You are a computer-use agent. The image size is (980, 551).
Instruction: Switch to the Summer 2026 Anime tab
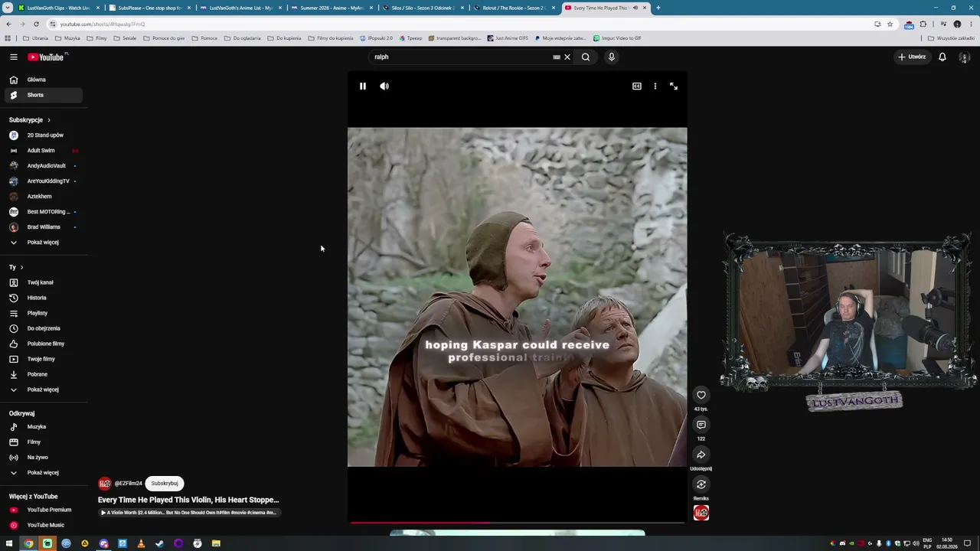[x=332, y=8]
